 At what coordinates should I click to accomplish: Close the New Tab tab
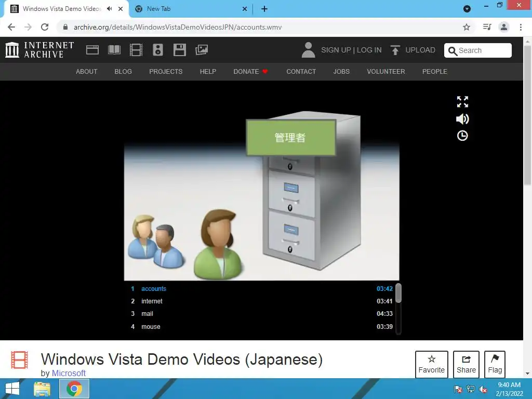245,9
